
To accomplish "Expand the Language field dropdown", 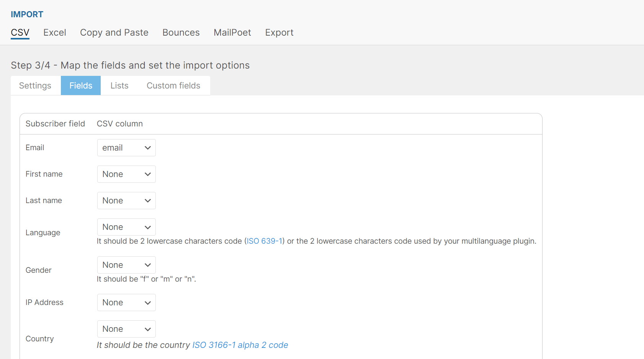I will 126,227.
